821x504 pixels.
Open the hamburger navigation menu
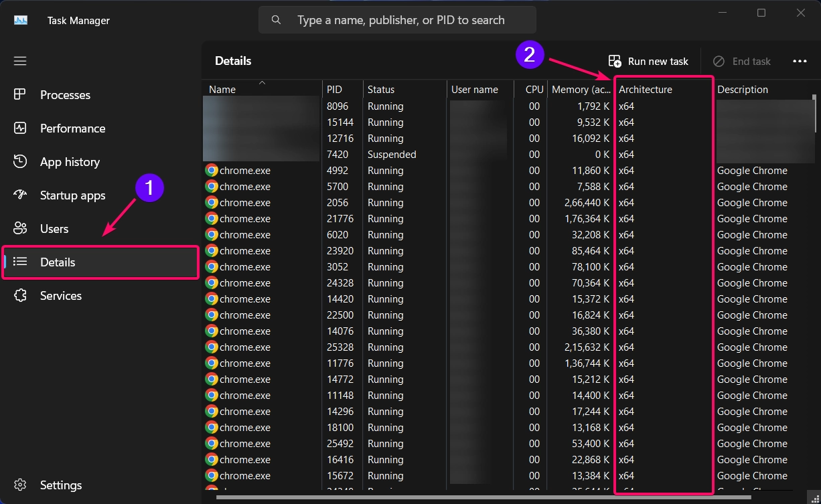tap(20, 61)
